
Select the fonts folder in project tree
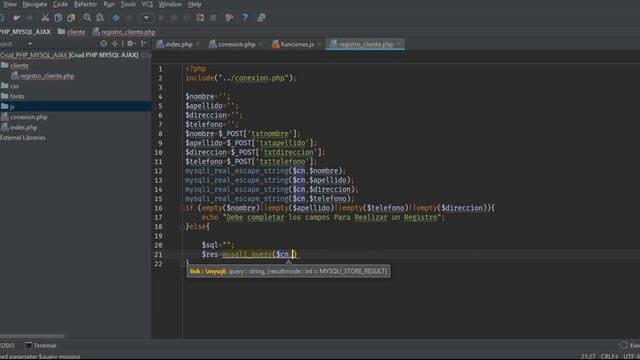tap(13, 96)
